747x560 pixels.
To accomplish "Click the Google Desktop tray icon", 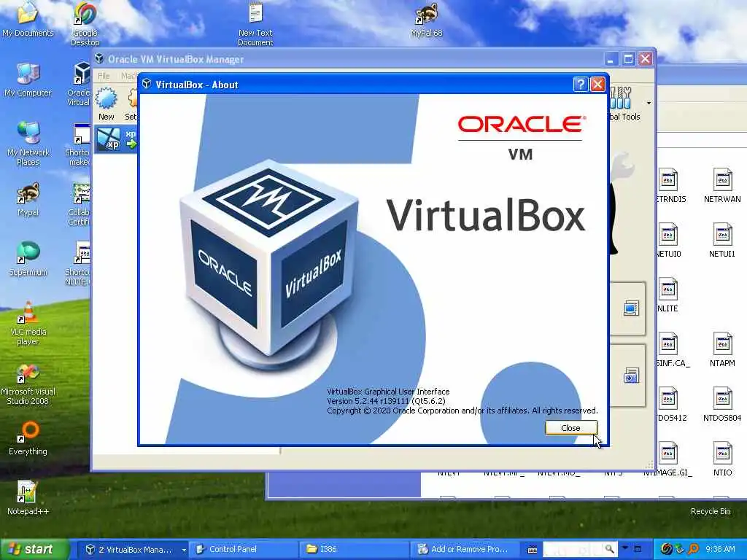I will (x=667, y=550).
